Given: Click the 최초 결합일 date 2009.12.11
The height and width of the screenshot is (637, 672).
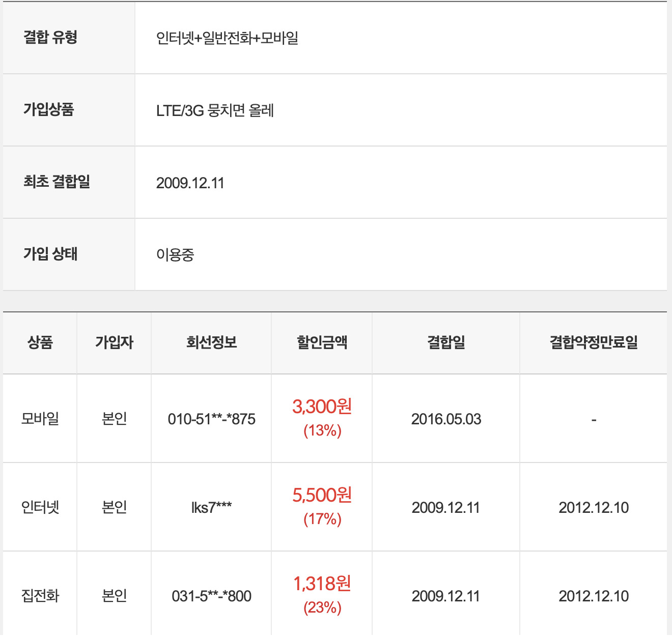Looking at the screenshot, I should coord(190,183).
